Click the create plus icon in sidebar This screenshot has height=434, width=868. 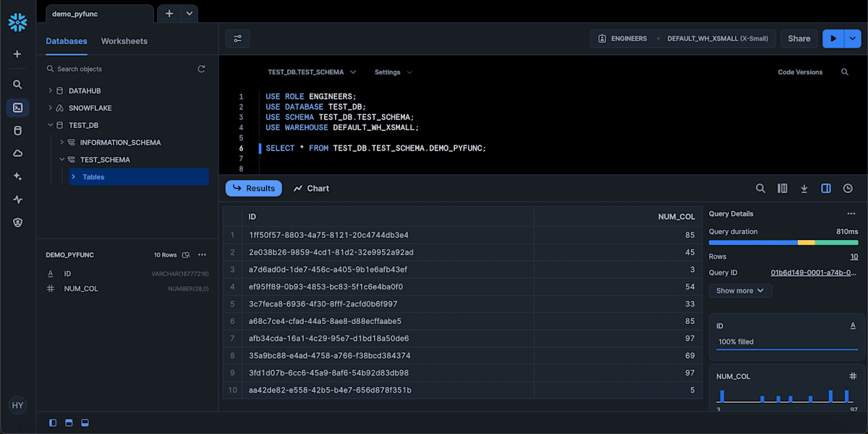coord(17,54)
